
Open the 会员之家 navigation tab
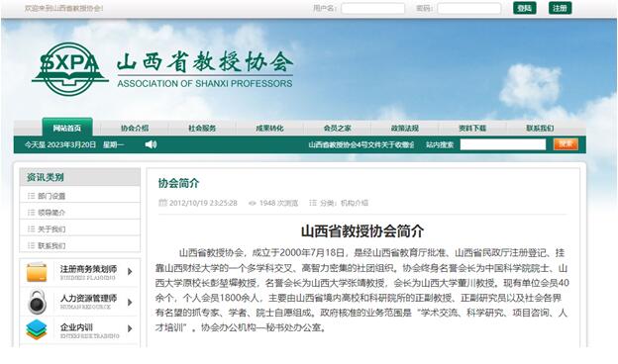coord(338,128)
